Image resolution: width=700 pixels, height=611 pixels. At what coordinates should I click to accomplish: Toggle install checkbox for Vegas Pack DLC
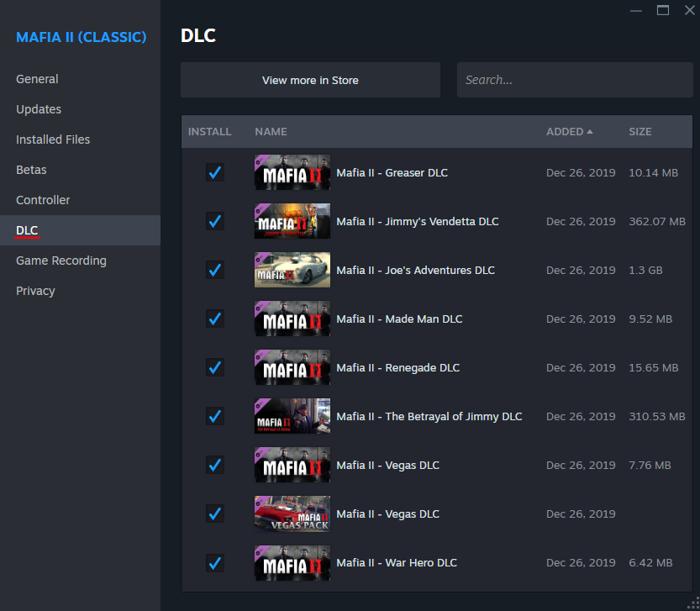click(x=215, y=514)
